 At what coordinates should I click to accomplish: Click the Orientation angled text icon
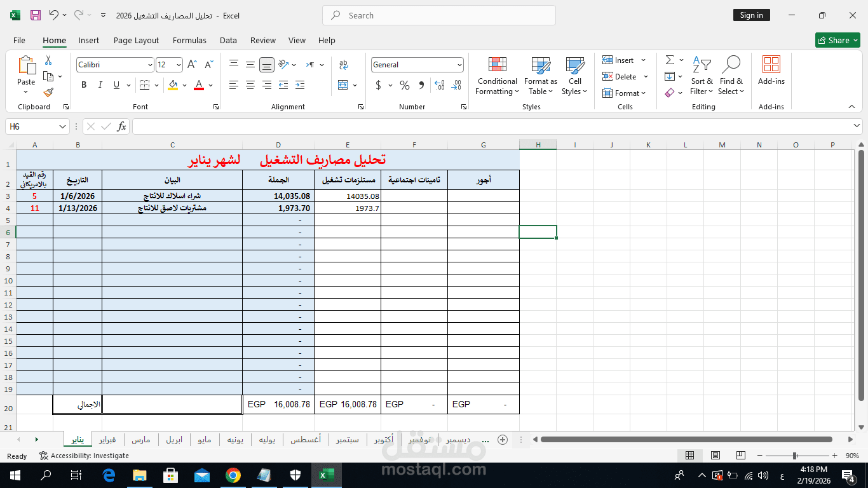(x=284, y=64)
